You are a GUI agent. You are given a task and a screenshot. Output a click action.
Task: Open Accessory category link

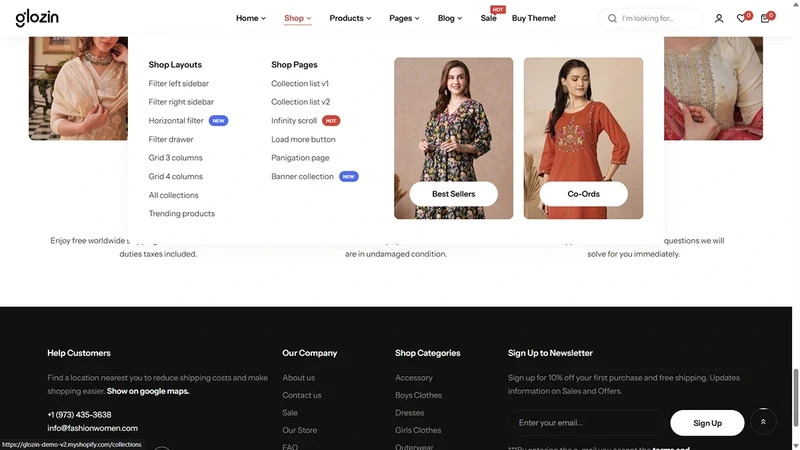click(x=414, y=378)
